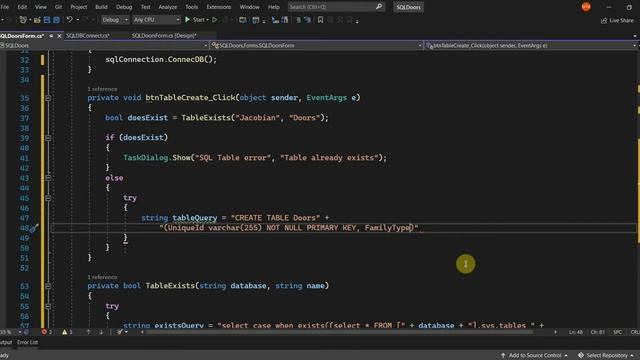640x360 pixels.
Task: Focus the Search (Ctrl+Q) box
Action: [x=336, y=7]
